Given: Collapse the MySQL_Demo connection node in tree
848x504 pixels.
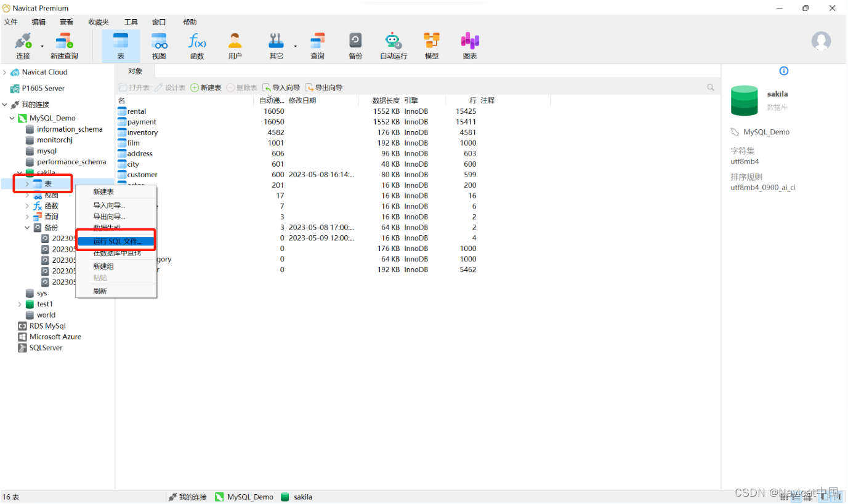Looking at the screenshot, I should [x=12, y=118].
